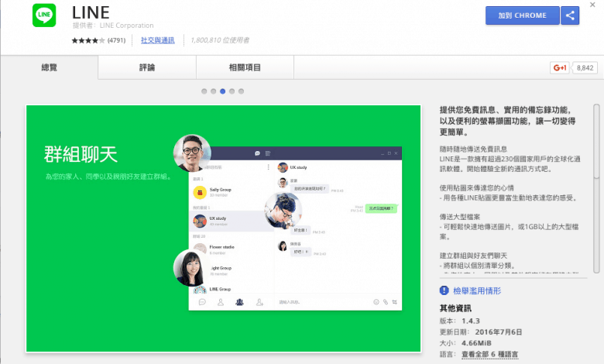Click the screen capture crop icon in screenshot
This screenshot has width=604, height=364.
(x=394, y=302)
